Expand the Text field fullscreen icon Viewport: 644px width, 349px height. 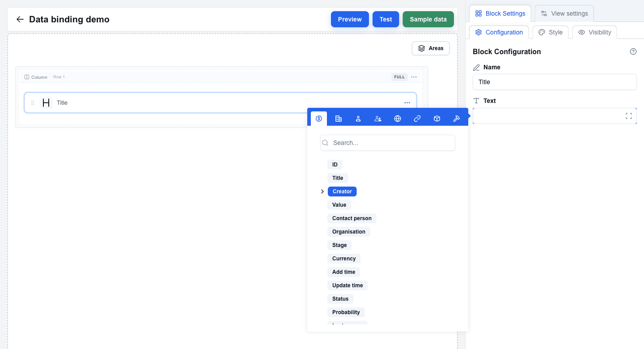click(x=629, y=116)
